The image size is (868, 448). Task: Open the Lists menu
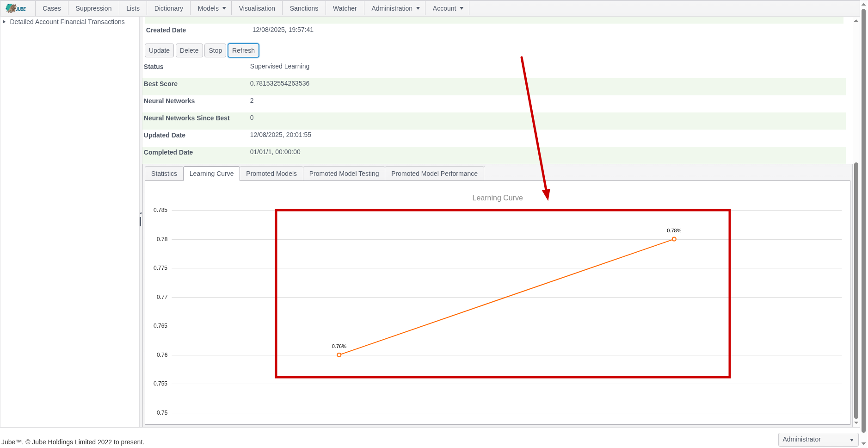pos(133,8)
